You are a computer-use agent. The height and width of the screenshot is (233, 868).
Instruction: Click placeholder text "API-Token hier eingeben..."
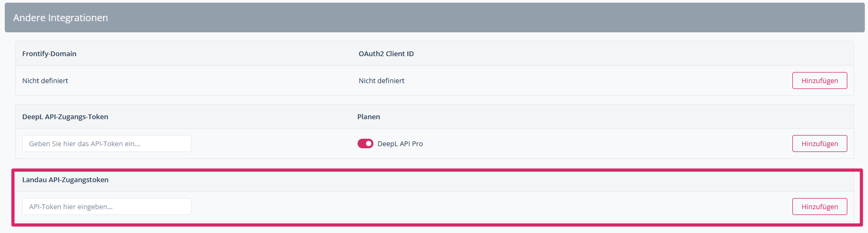click(x=71, y=207)
